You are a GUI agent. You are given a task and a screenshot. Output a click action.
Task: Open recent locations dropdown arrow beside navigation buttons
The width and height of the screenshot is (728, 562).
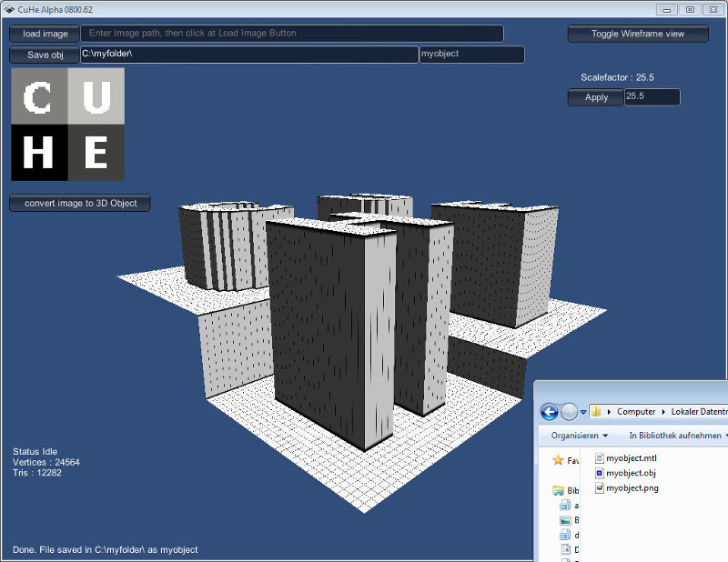click(x=583, y=413)
